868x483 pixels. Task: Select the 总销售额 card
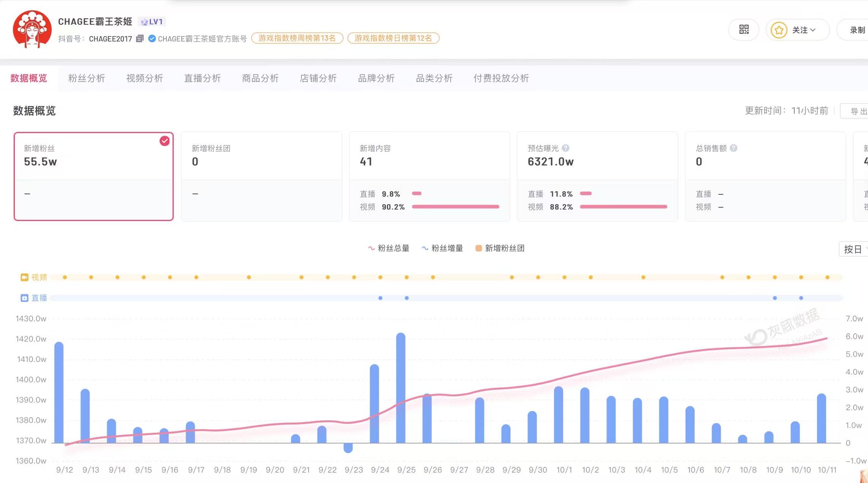tap(765, 176)
